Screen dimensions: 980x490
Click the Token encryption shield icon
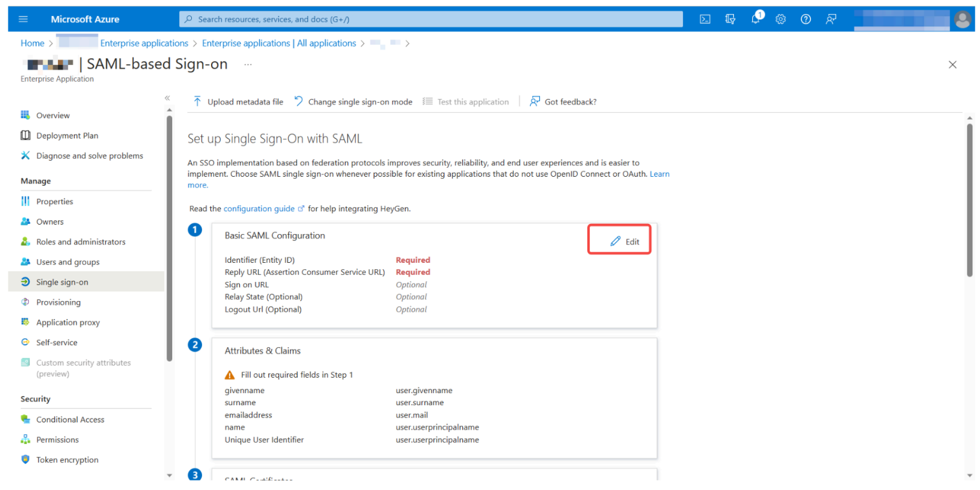[26, 459]
